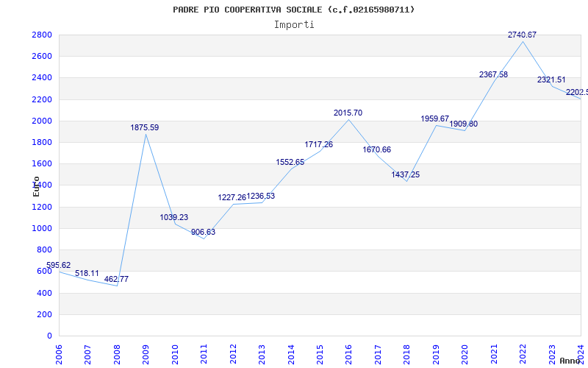Click the y-axis value 600
Viewport: 588px width, 368px height.
tap(44, 271)
